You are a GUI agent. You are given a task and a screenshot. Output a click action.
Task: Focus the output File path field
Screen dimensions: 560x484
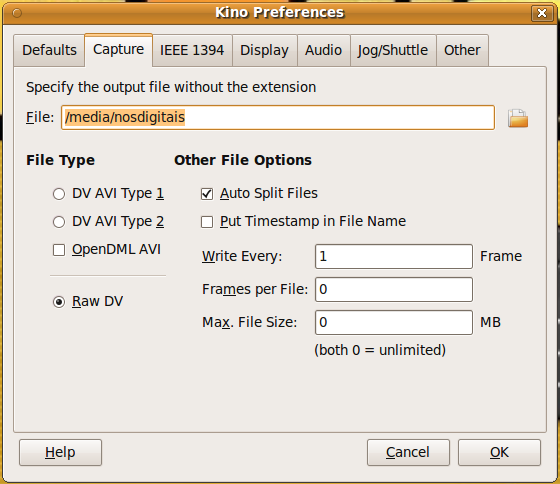click(278, 118)
